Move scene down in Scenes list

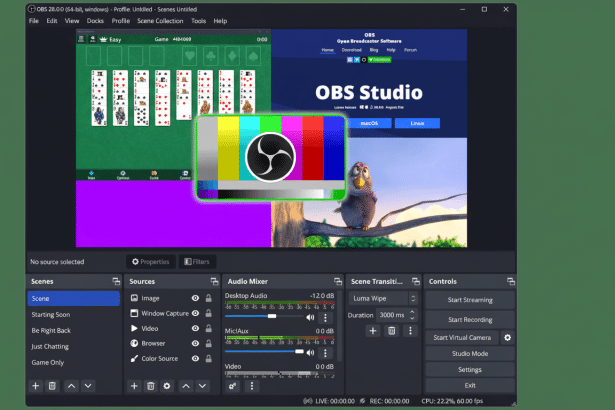(x=88, y=386)
